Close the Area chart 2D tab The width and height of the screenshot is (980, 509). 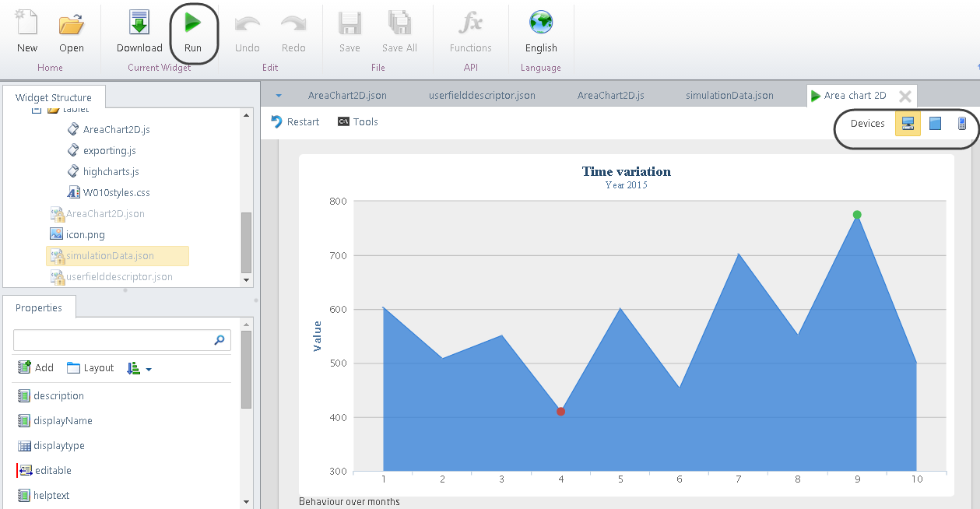(x=904, y=97)
